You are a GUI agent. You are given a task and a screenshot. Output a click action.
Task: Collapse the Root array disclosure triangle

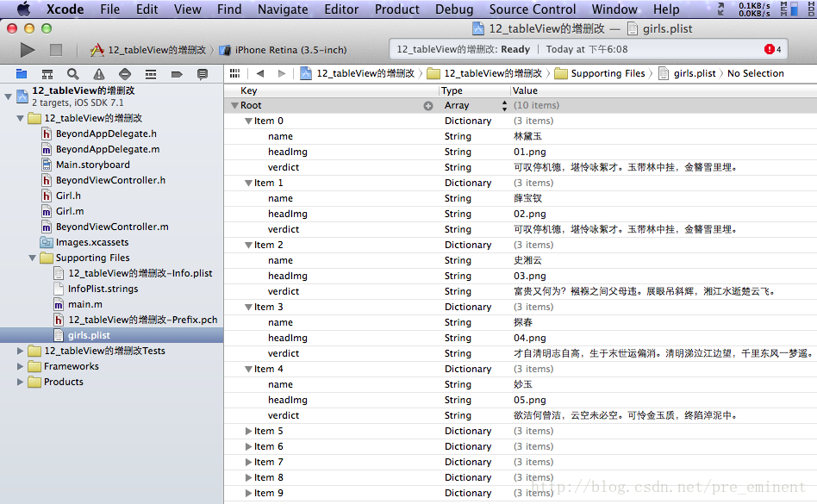click(234, 105)
